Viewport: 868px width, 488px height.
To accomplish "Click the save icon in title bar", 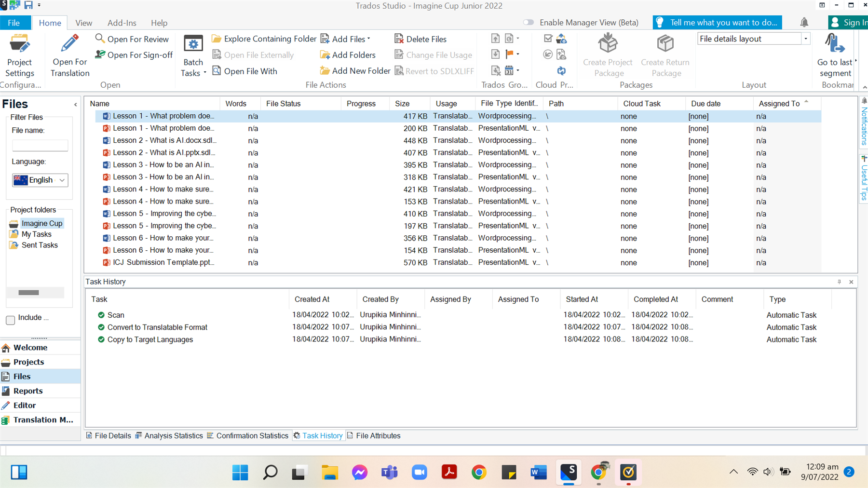I will click(x=28, y=5).
